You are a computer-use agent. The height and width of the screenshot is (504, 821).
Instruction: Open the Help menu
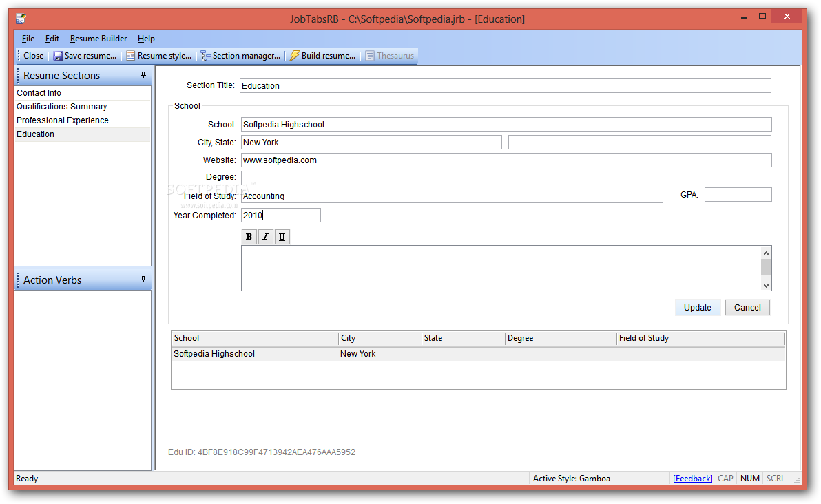click(146, 39)
